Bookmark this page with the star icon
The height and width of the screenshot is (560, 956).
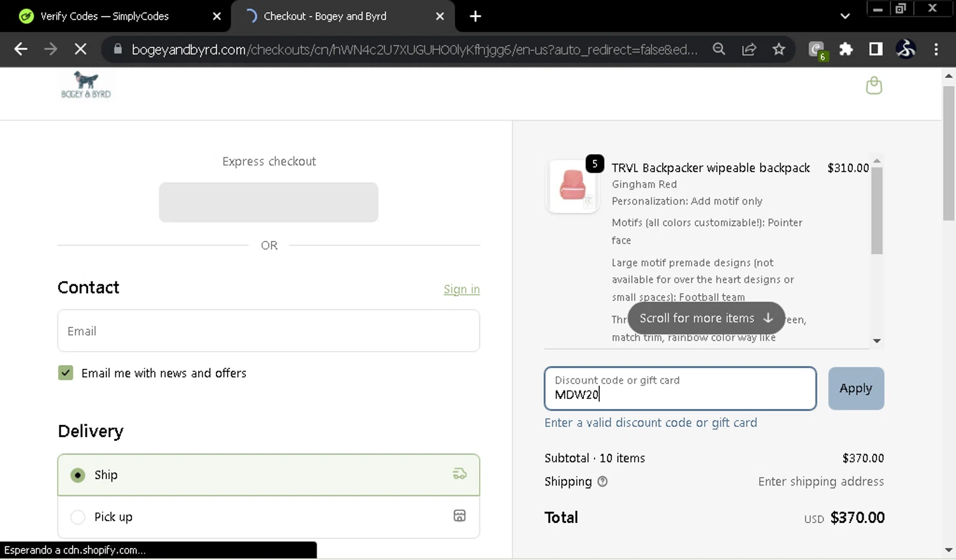pyautogui.click(x=779, y=49)
